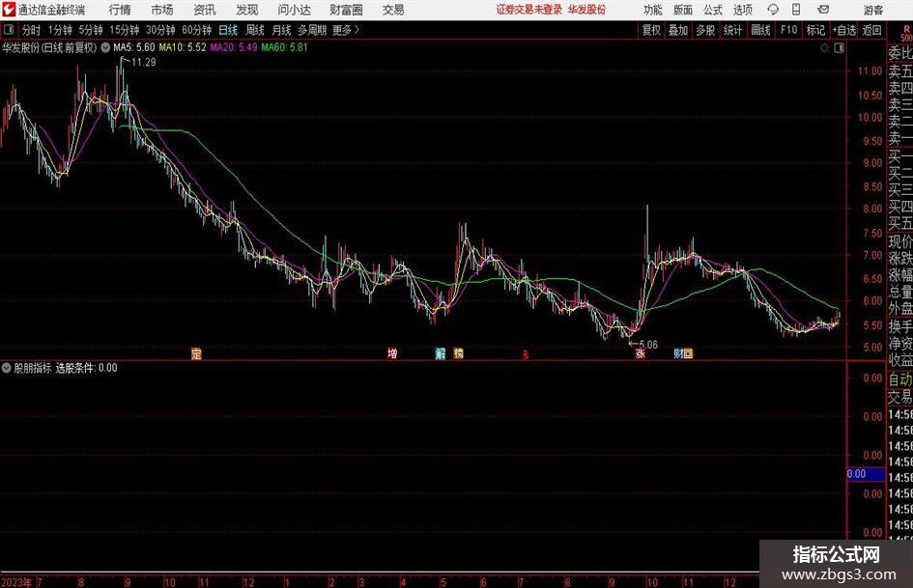Click the red R 500 label

906,35
